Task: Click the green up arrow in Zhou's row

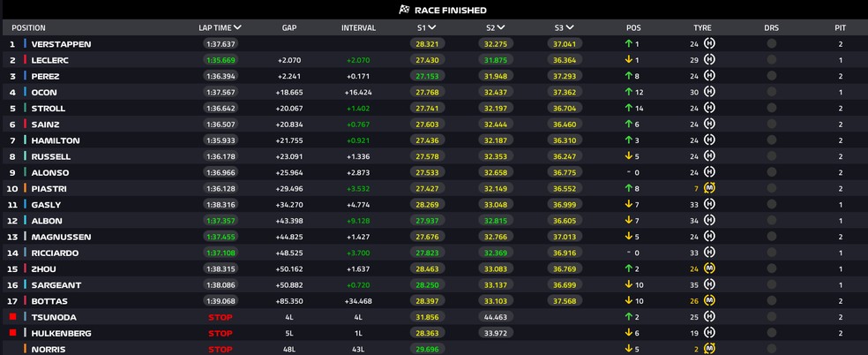Action: [x=628, y=268]
